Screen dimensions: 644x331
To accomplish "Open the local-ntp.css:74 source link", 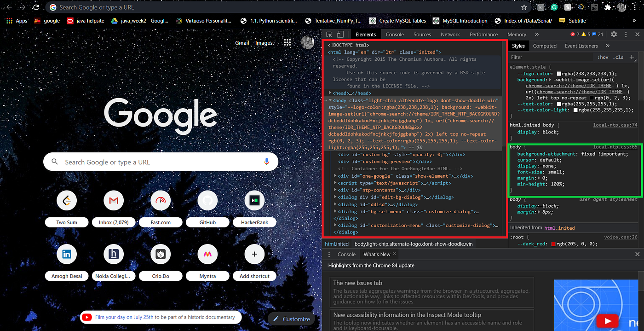I will pos(615,125).
